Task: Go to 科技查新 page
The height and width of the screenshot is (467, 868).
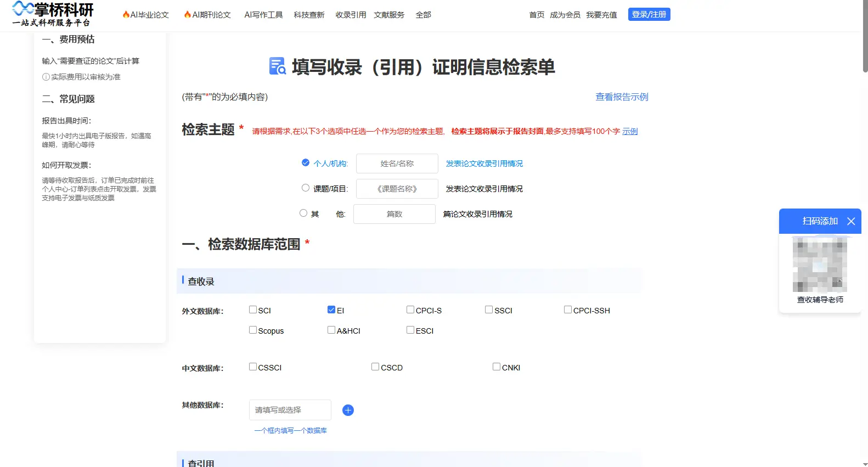Action: tap(309, 15)
